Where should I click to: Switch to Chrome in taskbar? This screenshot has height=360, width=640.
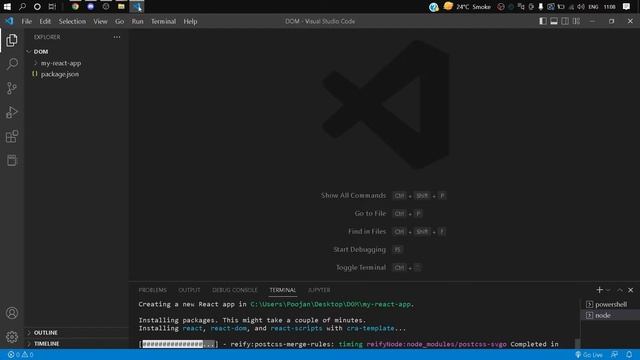pos(75,7)
